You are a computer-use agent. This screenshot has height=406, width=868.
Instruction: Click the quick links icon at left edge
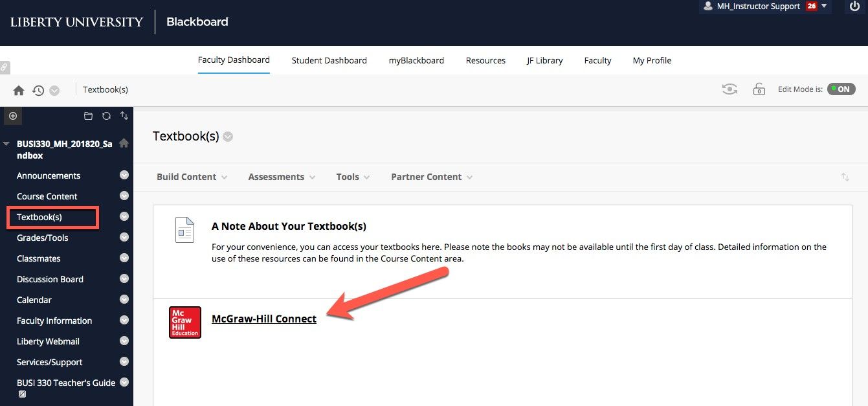click(x=4, y=67)
